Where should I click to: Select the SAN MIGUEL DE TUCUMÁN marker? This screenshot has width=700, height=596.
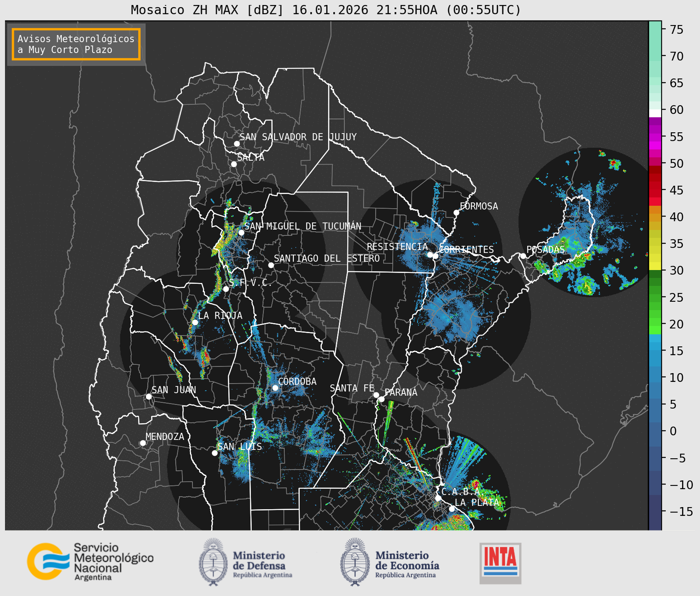coord(241,232)
